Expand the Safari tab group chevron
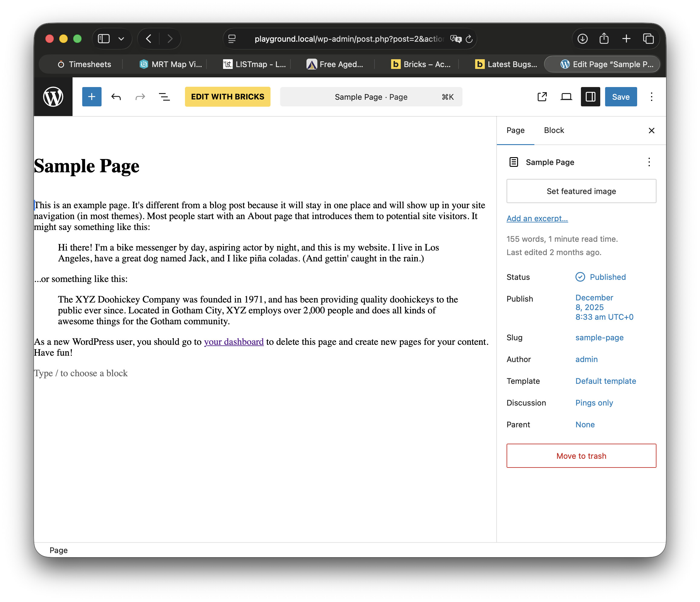The width and height of the screenshot is (700, 602). pos(121,39)
